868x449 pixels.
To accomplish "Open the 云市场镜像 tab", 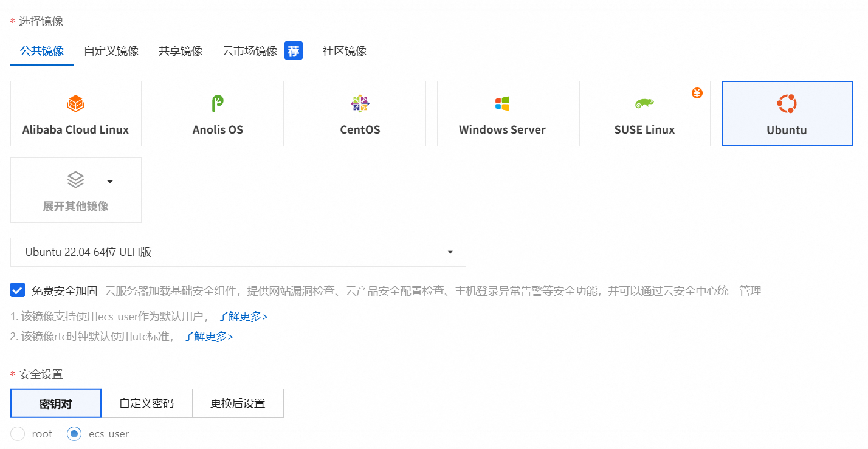I will [x=250, y=51].
